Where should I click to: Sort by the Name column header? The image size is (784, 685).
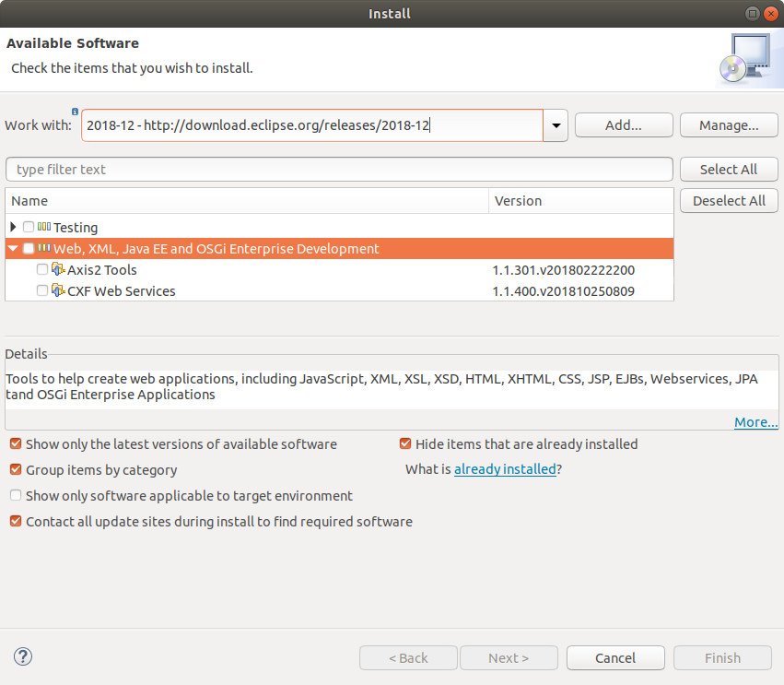pyautogui.click(x=247, y=201)
